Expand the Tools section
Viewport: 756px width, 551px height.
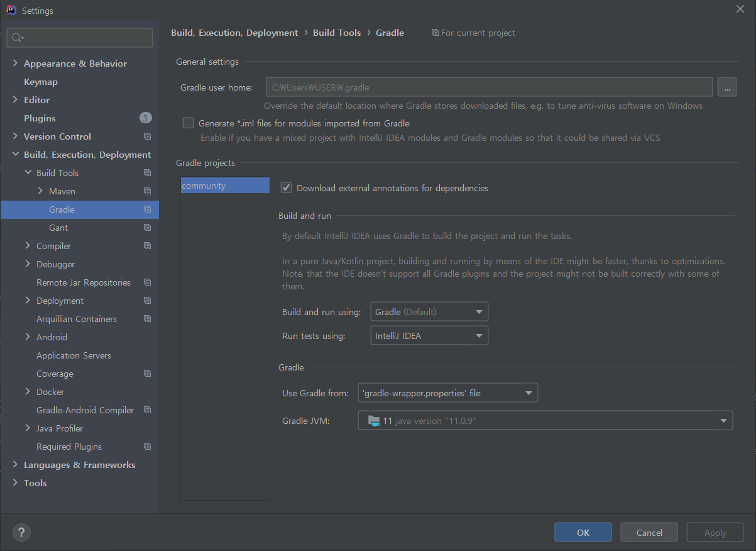tap(15, 483)
